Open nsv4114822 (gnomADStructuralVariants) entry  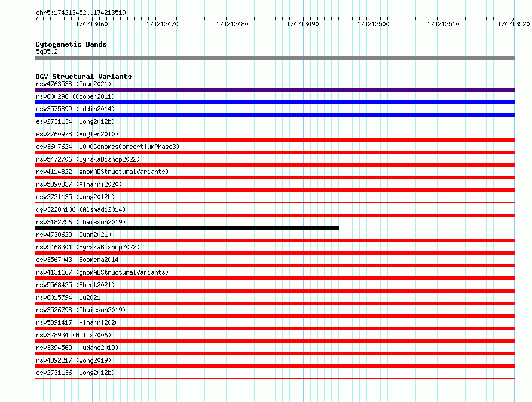tap(102, 172)
